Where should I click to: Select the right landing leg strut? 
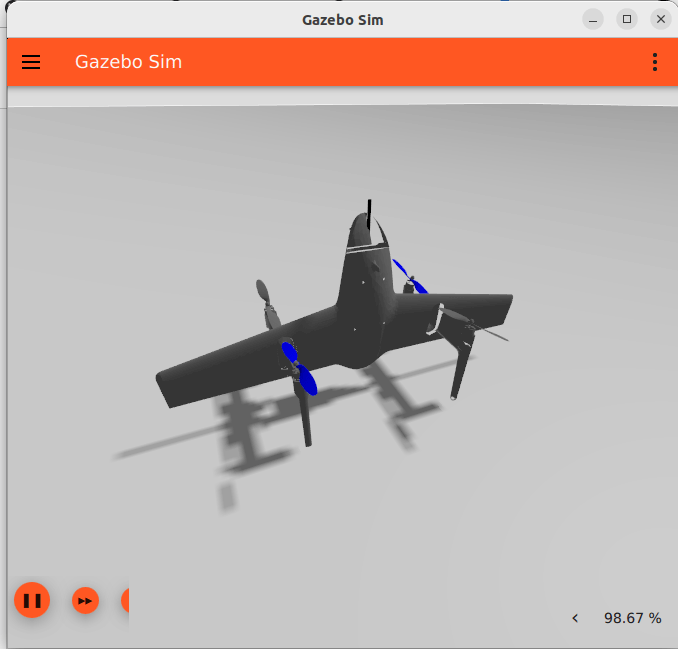[x=462, y=368]
